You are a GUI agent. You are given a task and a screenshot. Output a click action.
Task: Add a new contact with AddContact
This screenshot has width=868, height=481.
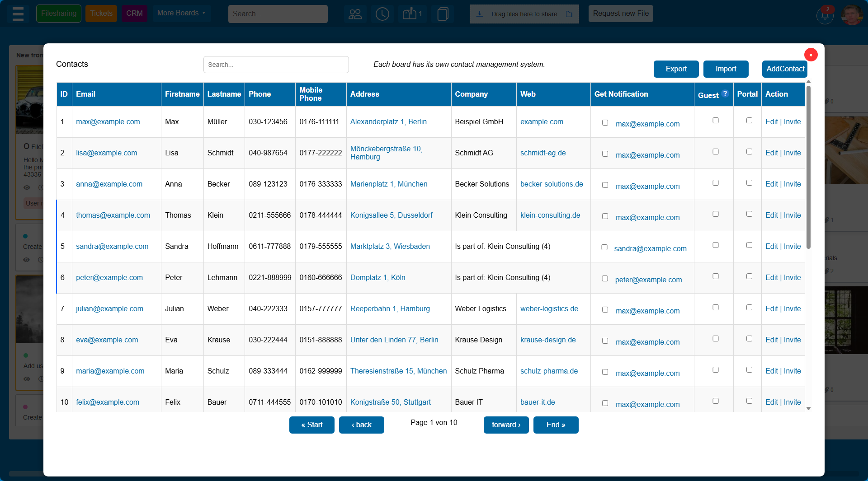click(x=784, y=69)
